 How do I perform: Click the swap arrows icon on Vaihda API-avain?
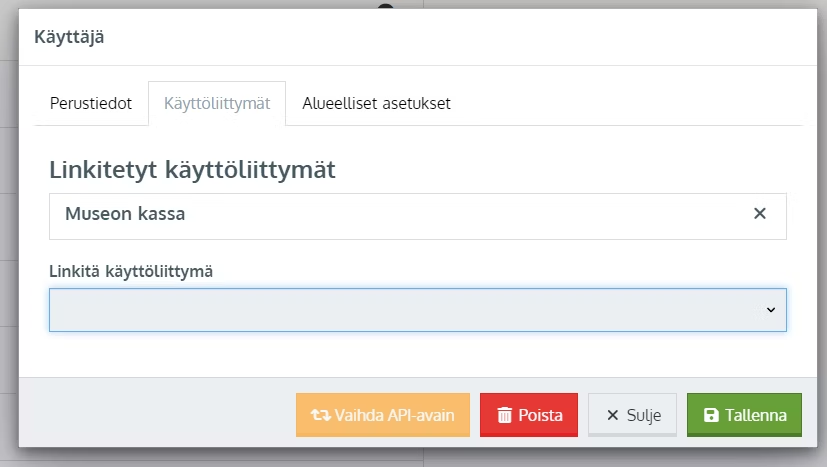coord(321,415)
